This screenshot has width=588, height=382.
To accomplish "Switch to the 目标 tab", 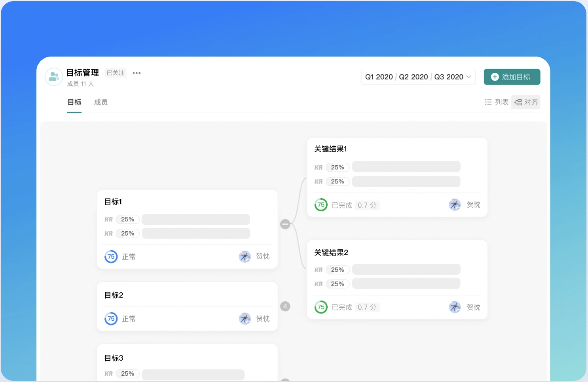I will [x=74, y=102].
